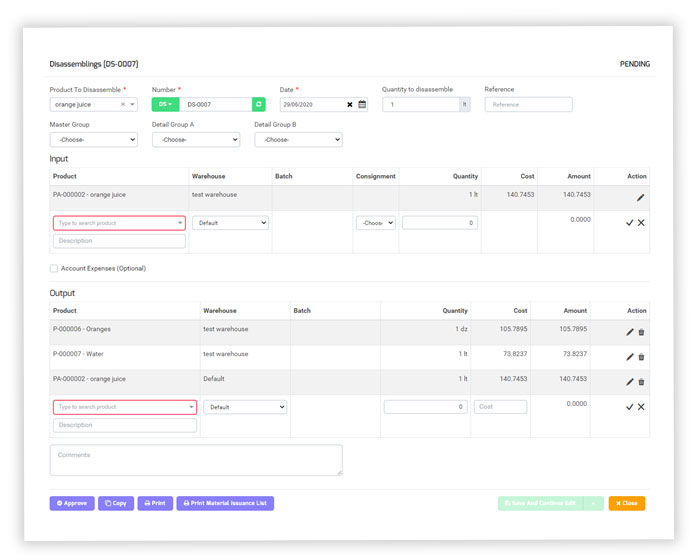This screenshot has width=699, height=560.
Task: Click the orange Close button
Action: pos(626,503)
